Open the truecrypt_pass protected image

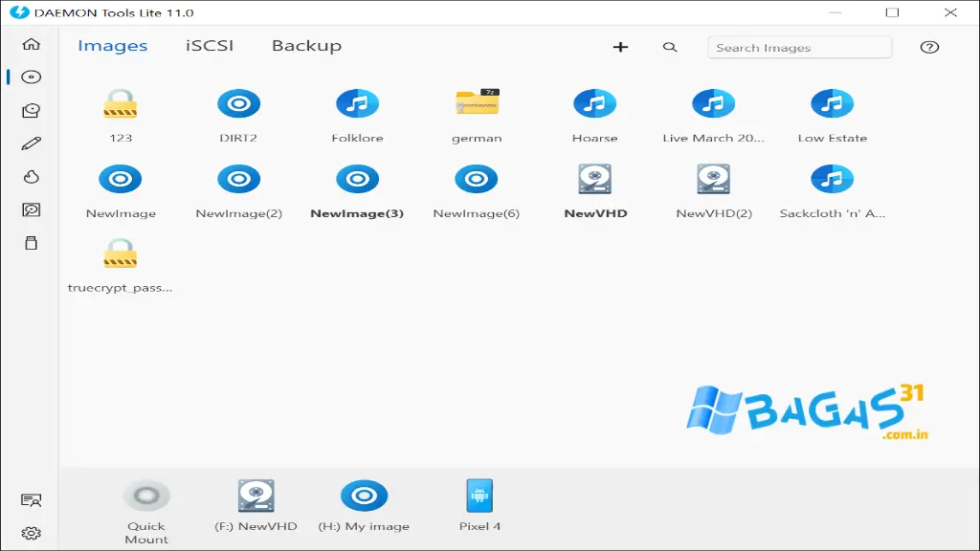(x=122, y=255)
